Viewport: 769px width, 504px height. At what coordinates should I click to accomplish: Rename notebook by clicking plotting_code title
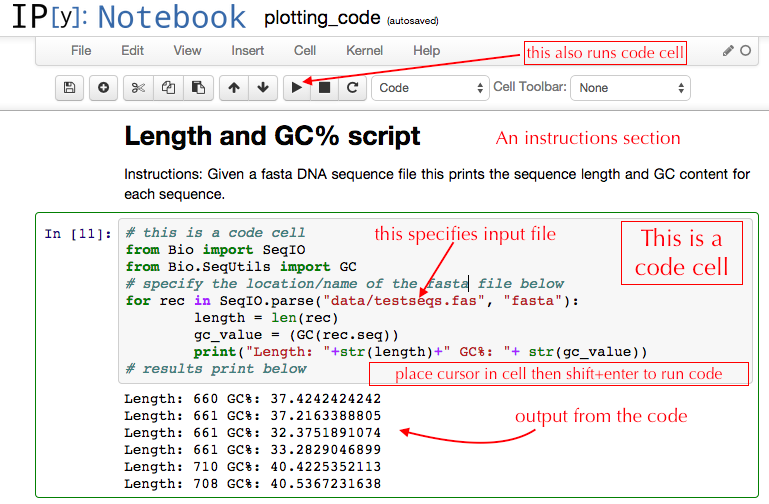coord(322,18)
